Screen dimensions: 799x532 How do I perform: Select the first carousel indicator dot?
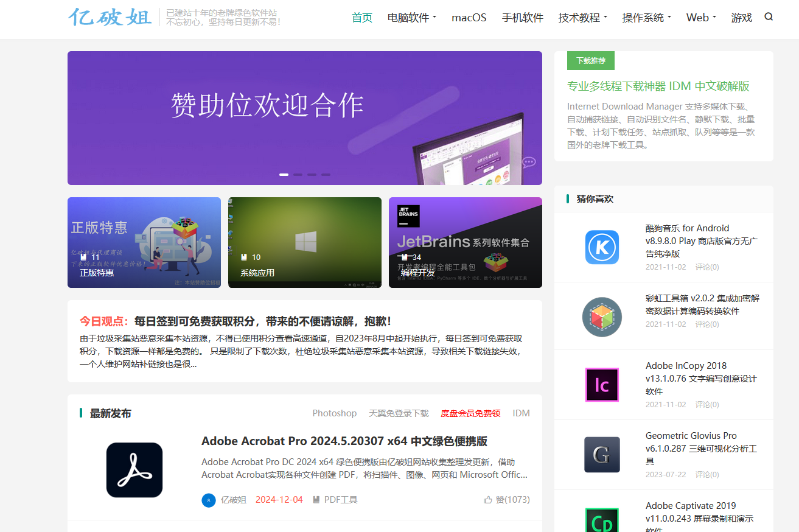(x=284, y=175)
